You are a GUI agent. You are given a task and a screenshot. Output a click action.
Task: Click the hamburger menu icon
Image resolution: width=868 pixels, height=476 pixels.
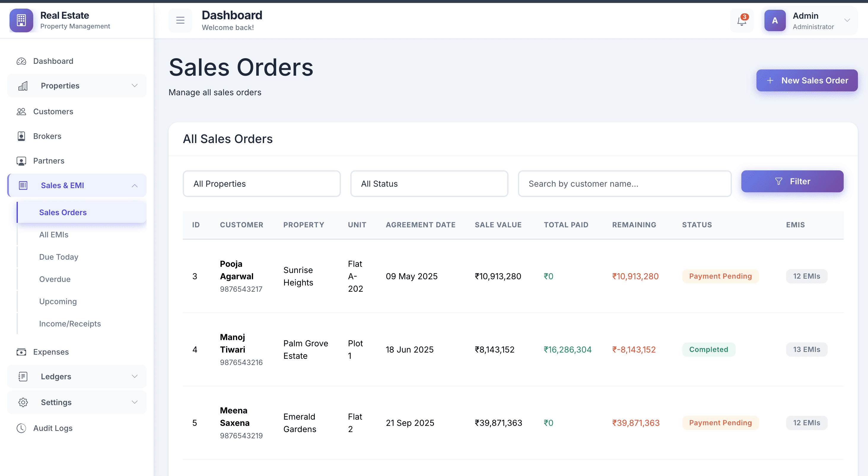click(180, 20)
